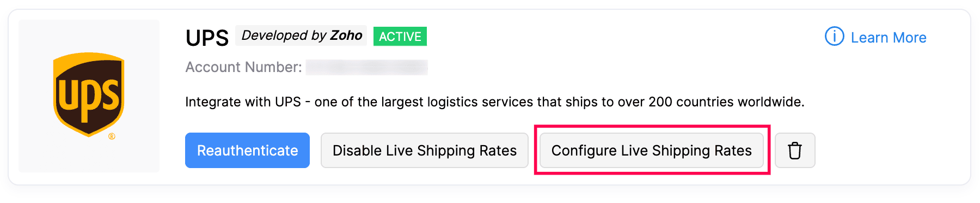
Task: Click the gray logo thumbnail panel
Action: click(x=89, y=96)
